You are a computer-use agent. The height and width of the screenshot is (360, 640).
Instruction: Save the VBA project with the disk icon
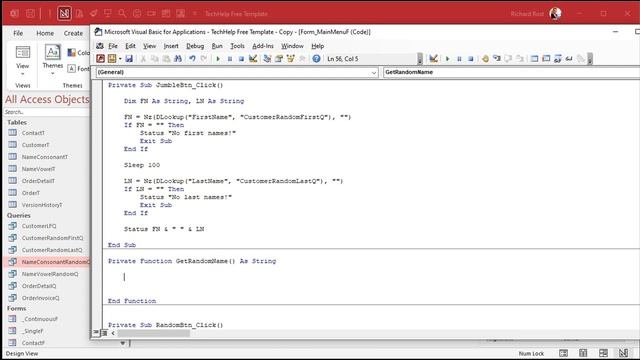point(129,59)
